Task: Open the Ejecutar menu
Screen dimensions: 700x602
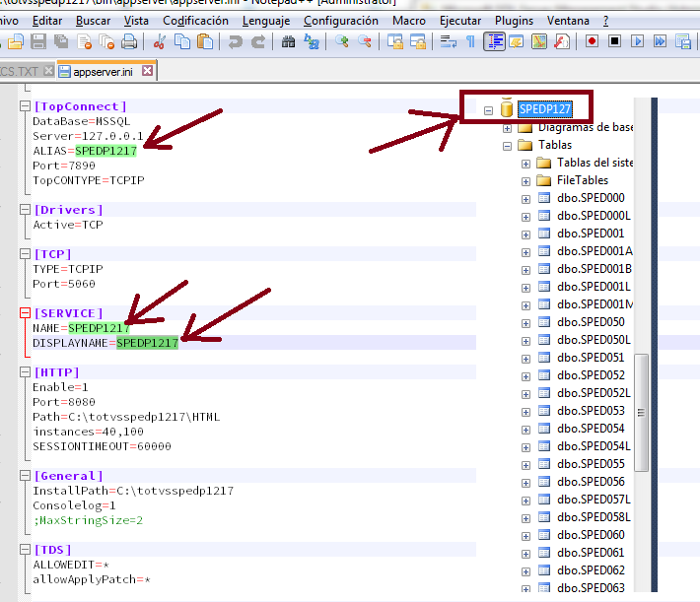Action: click(x=460, y=21)
